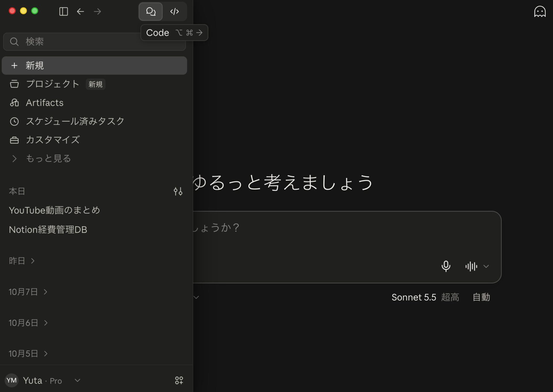This screenshot has height=392, width=553.
Task: Click the apps grid plus icon
Action: click(179, 380)
